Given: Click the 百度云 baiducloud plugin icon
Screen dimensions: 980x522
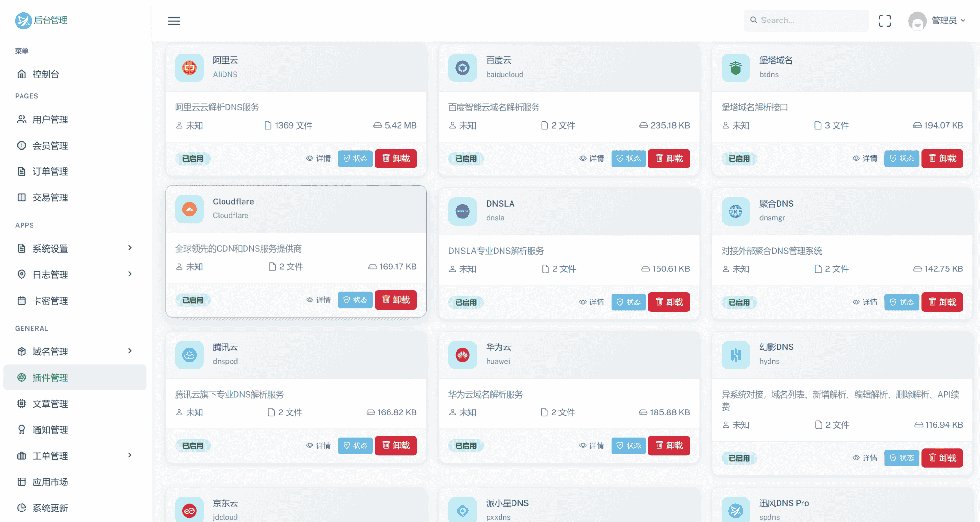Looking at the screenshot, I should tap(462, 68).
